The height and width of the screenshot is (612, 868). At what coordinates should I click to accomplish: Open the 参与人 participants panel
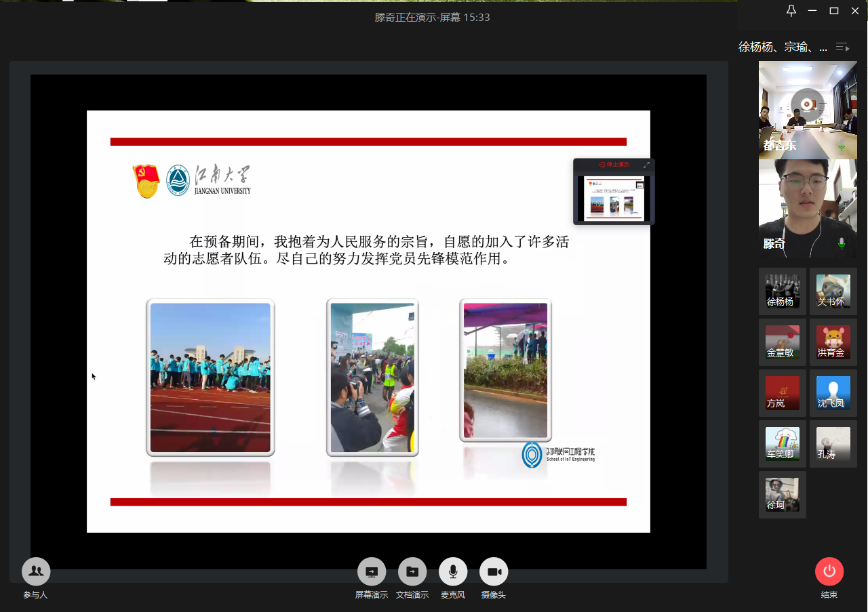pos(36,571)
